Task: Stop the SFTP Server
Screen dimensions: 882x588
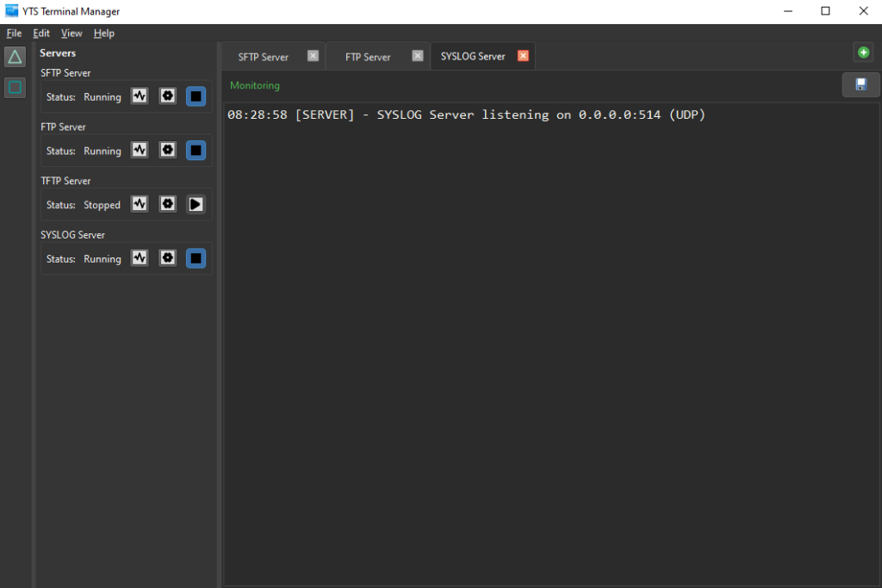Action: point(196,96)
